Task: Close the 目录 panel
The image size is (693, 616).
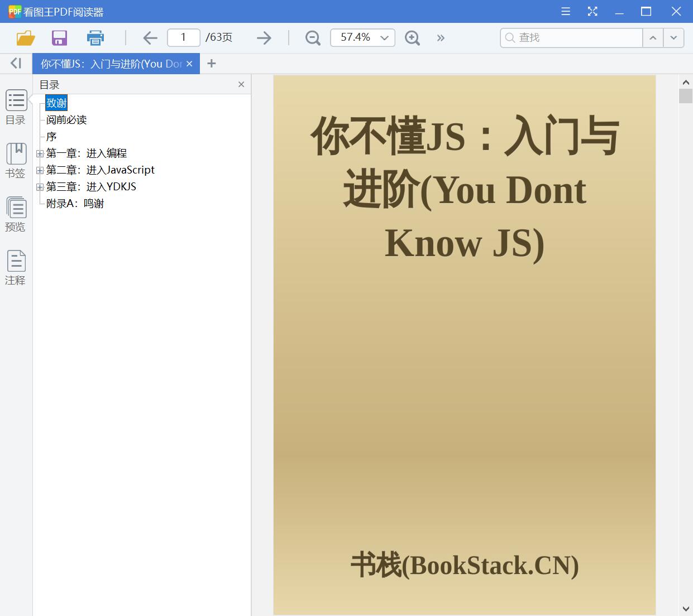Action: coord(241,84)
